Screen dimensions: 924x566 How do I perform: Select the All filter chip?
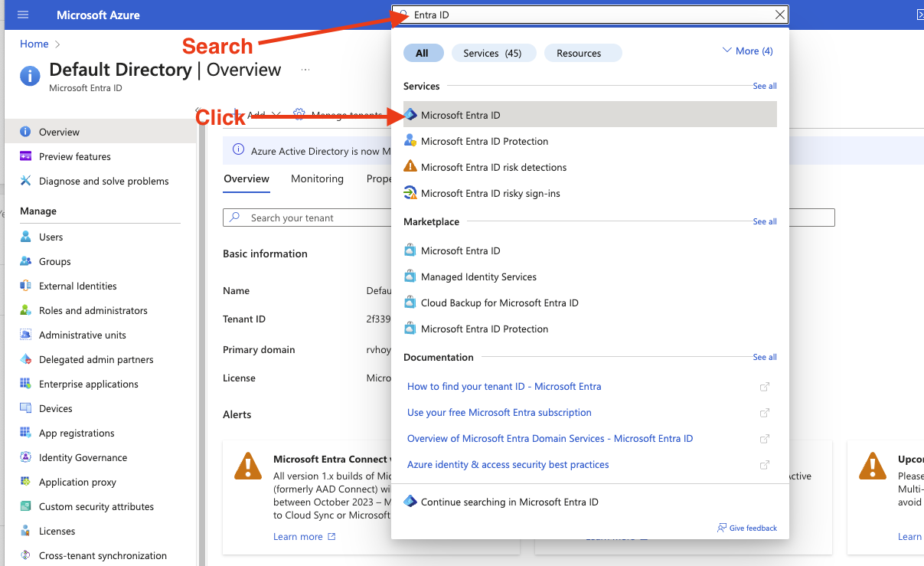pos(423,53)
